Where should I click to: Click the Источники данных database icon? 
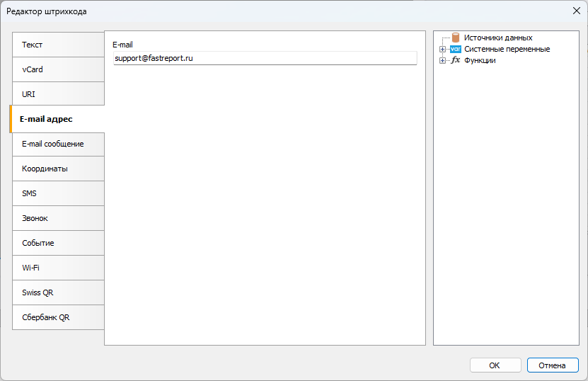(x=456, y=38)
